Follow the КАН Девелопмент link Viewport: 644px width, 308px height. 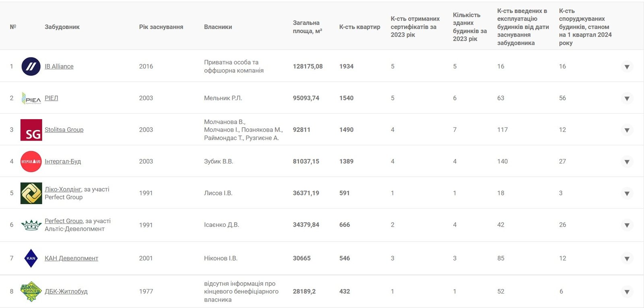[71, 258]
